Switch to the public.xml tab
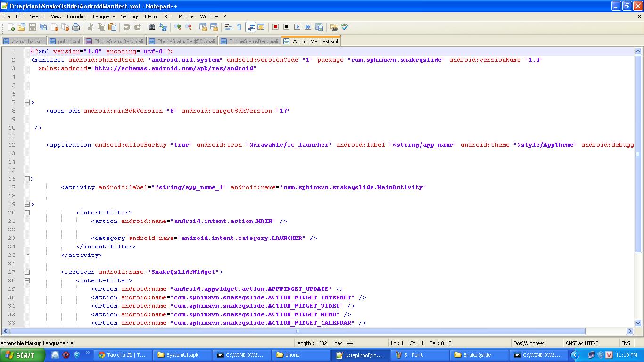The image size is (644, 362). click(x=65, y=41)
